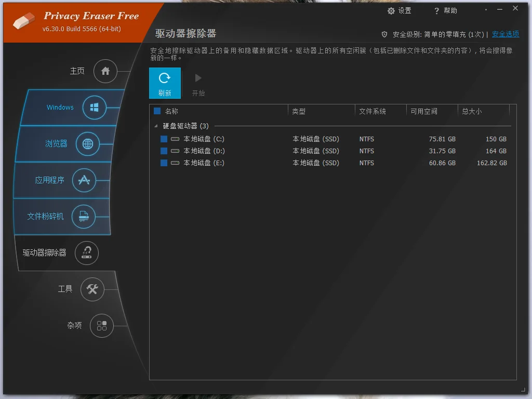The height and width of the screenshot is (399, 532).
Task: Select the 本地磁盘 (C:) name text
Action: pyautogui.click(x=204, y=139)
